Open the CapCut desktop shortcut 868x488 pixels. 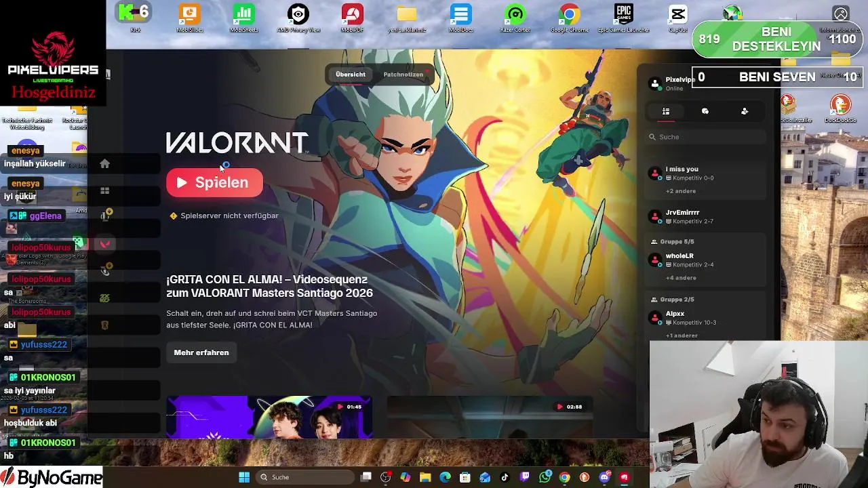click(x=677, y=18)
